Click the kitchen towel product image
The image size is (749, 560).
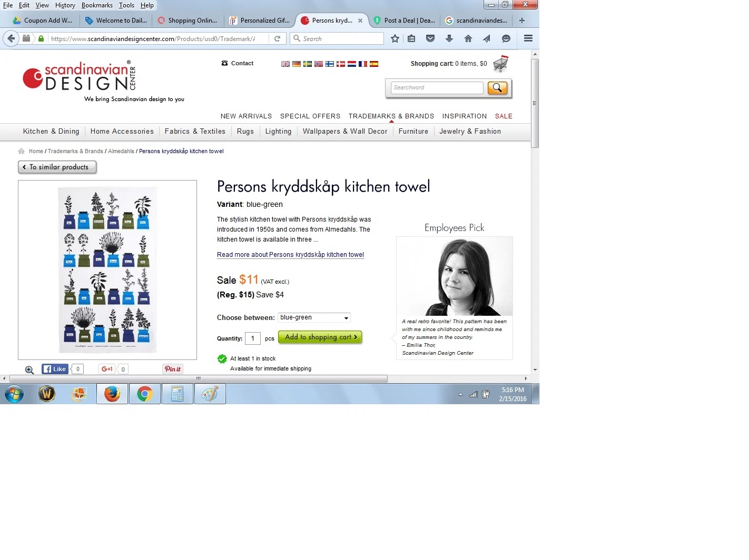pyautogui.click(x=107, y=270)
